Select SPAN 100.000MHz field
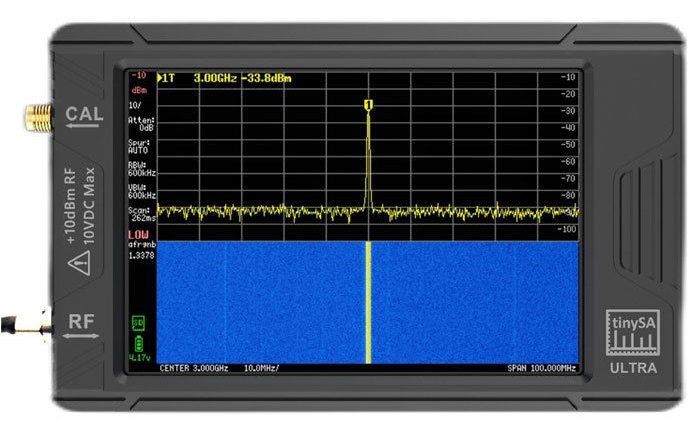Viewport: 699px width, 438px height. tap(541, 368)
